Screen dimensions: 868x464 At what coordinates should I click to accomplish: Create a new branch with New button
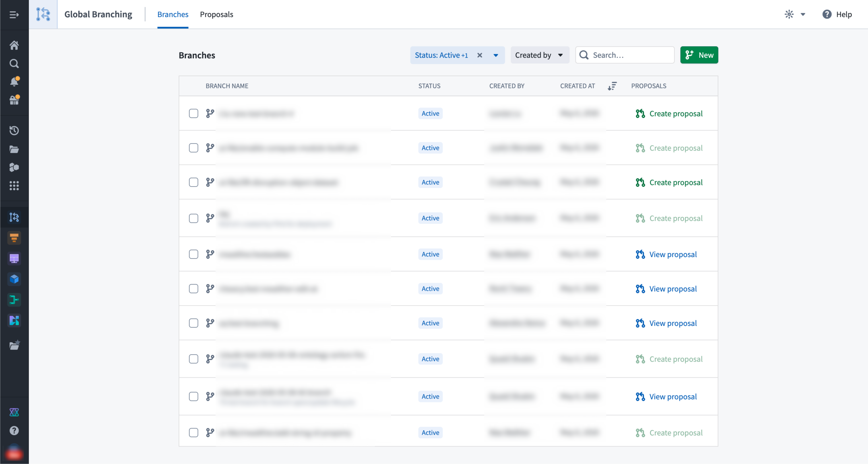click(699, 55)
